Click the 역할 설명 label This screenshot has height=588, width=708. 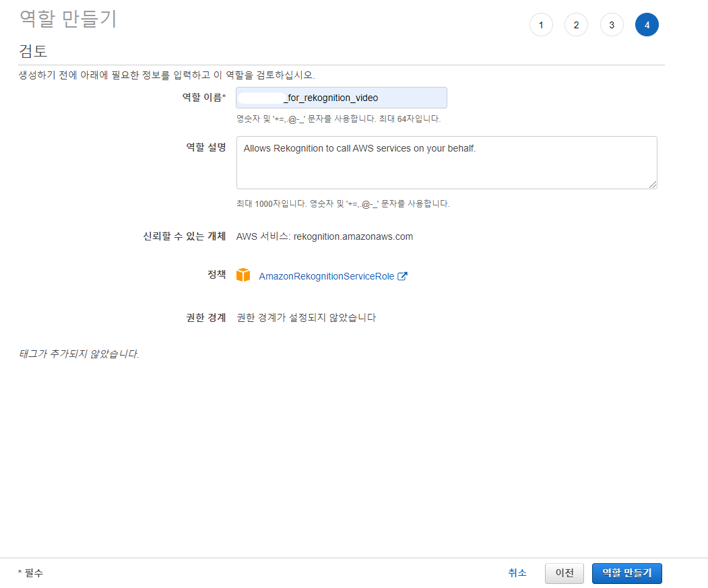click(206, 148)
